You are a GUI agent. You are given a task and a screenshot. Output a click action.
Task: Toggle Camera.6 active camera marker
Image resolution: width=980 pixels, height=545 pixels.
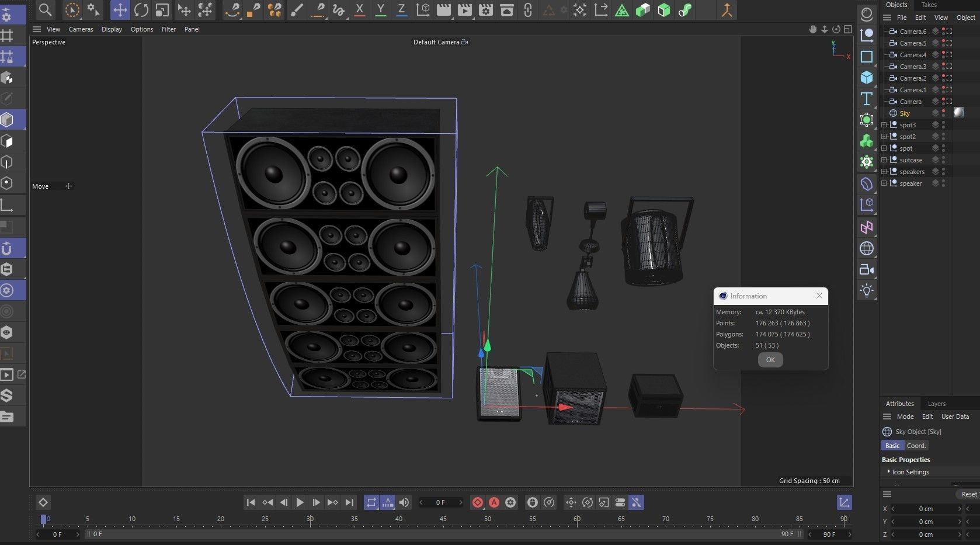point(950,32)
